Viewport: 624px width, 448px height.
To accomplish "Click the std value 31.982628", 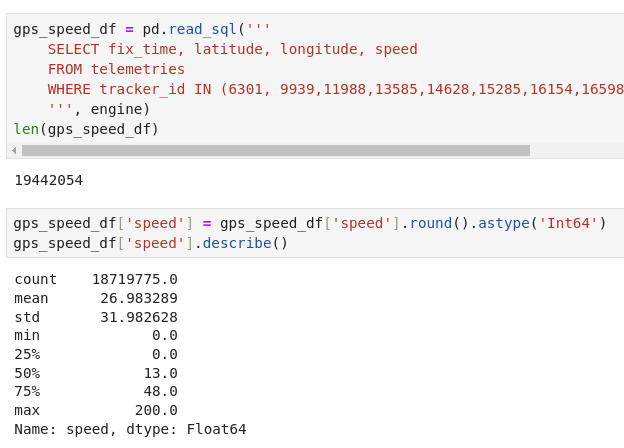I will 139,317.
